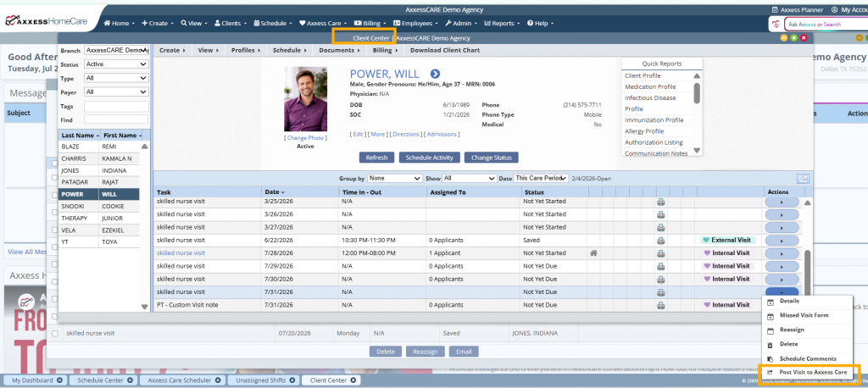Click Details calendar icon in actions menu
The image size is (868, 388).
pyautogui.click(x=770, y=302)
